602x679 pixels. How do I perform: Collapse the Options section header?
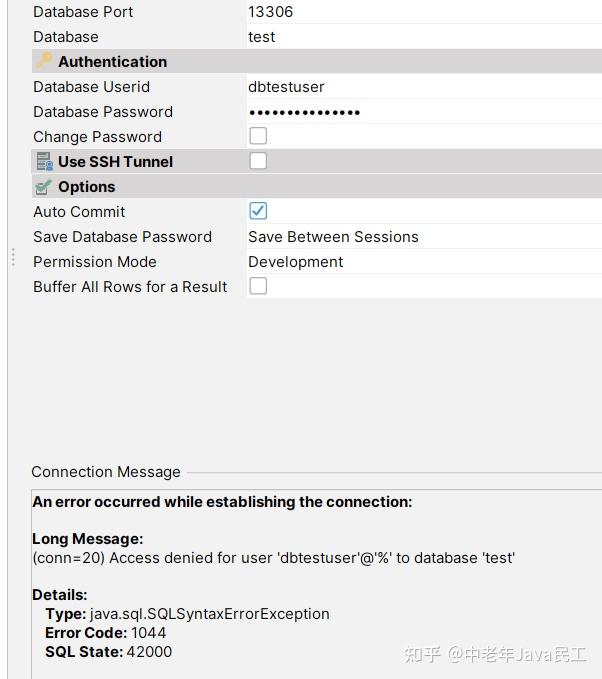tap(87, 187)
